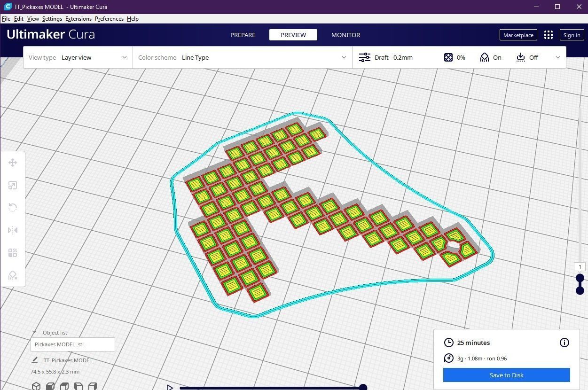Select Pickaxes MODEL .stl in object list
This screenshot has height=390, width=588.
pos(73,344)
